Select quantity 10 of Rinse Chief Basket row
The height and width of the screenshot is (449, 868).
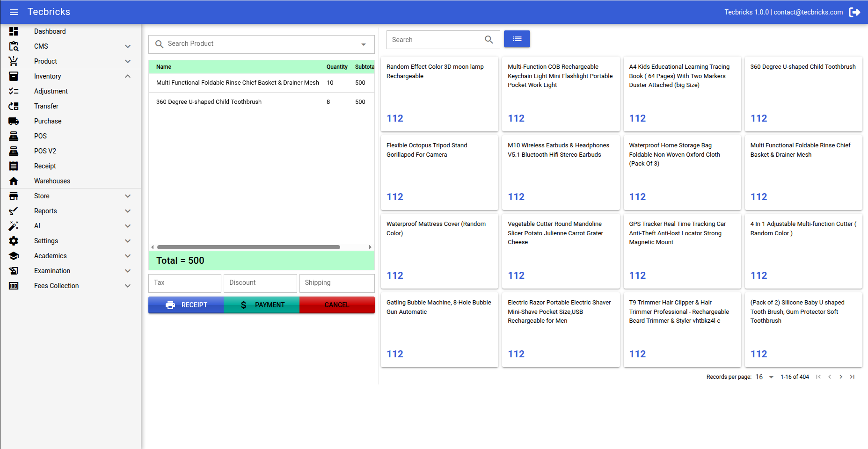(330, 83)
